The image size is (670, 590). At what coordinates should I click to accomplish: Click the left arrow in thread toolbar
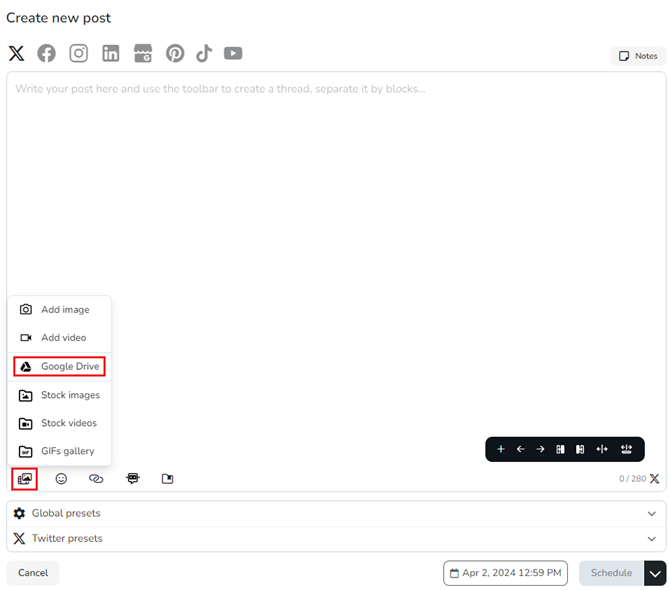click(520, 449)
